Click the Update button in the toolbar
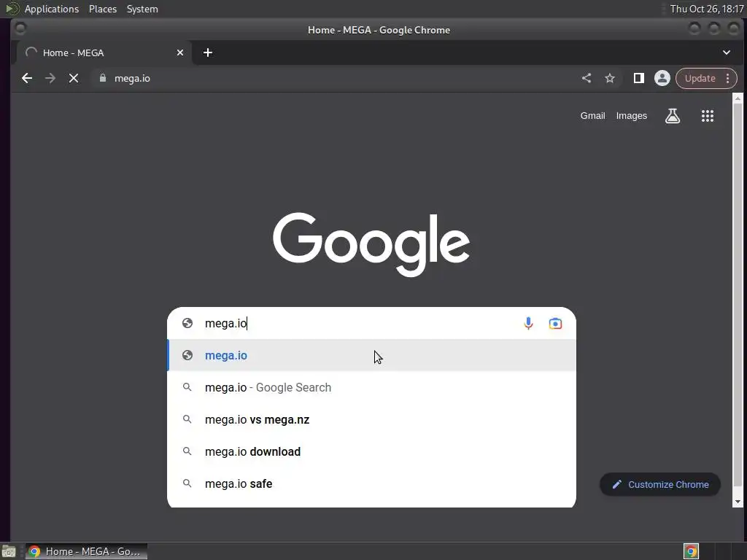The height and width of the screenshot is (560, 747). tap(700, 78)
